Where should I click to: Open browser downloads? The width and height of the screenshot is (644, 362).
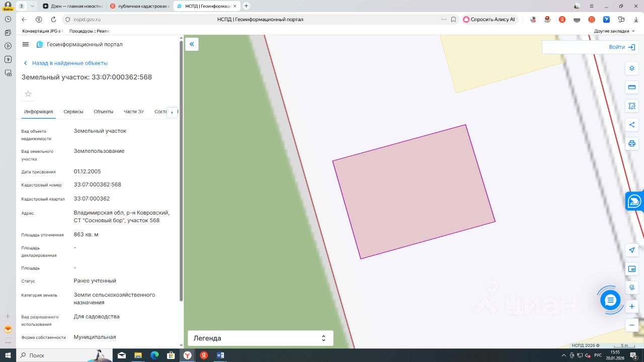(x=636, y=20)
